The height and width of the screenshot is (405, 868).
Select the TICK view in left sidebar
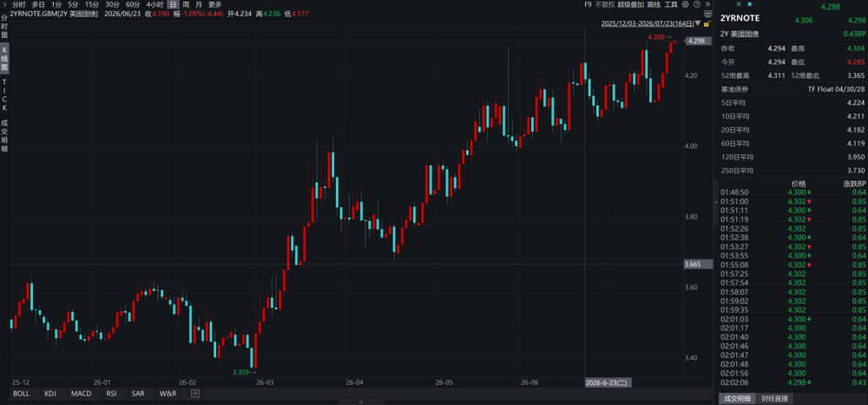(4, 94)
